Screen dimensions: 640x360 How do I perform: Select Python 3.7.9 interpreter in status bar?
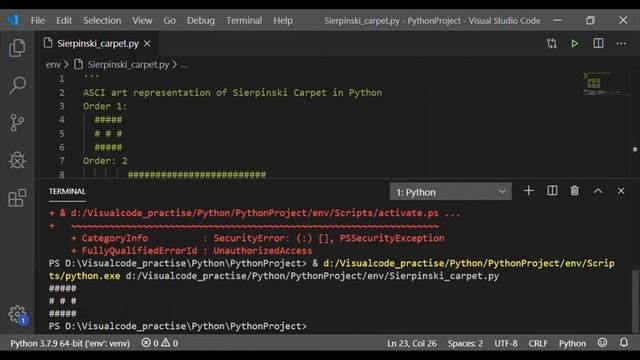[70, 343]
